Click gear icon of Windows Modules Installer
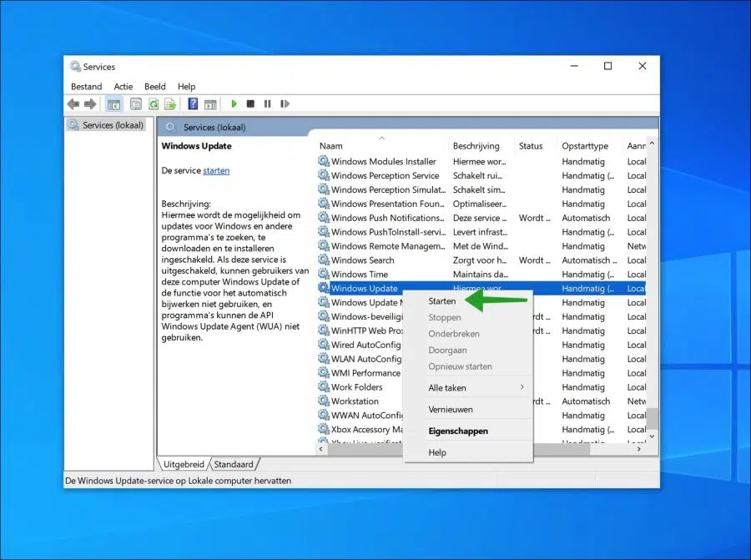Image resolution: width=751 pixels, height=560 pixels. 324,161
